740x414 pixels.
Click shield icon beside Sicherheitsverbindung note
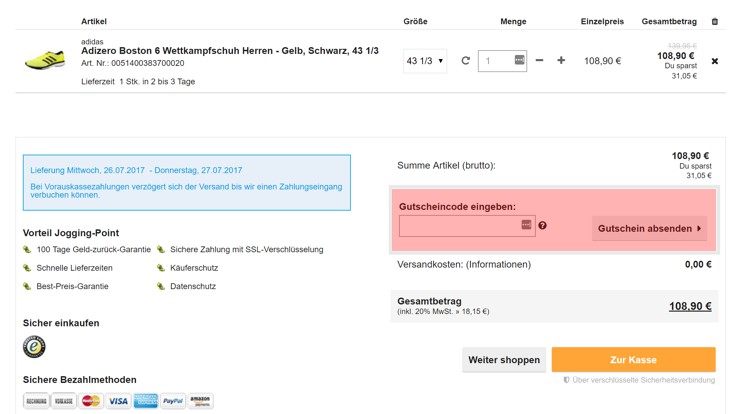[x=566, y=380]
